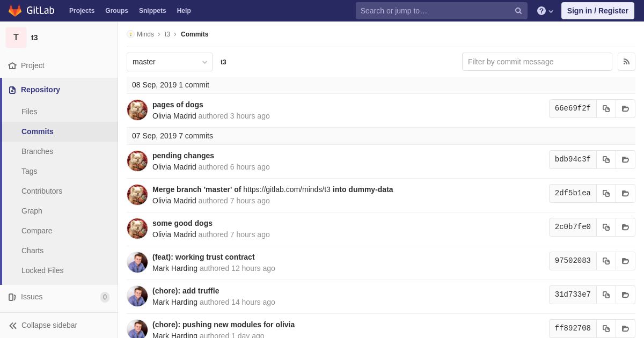Open the Minds breadcrumb link
The image size is (644, 338).
(145, 34)
